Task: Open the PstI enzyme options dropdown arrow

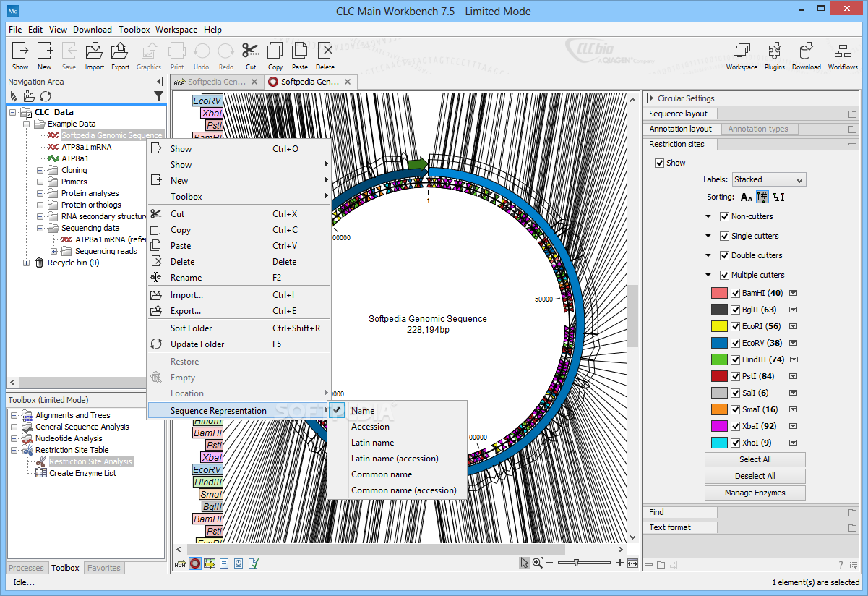Action: pos(793,376)
